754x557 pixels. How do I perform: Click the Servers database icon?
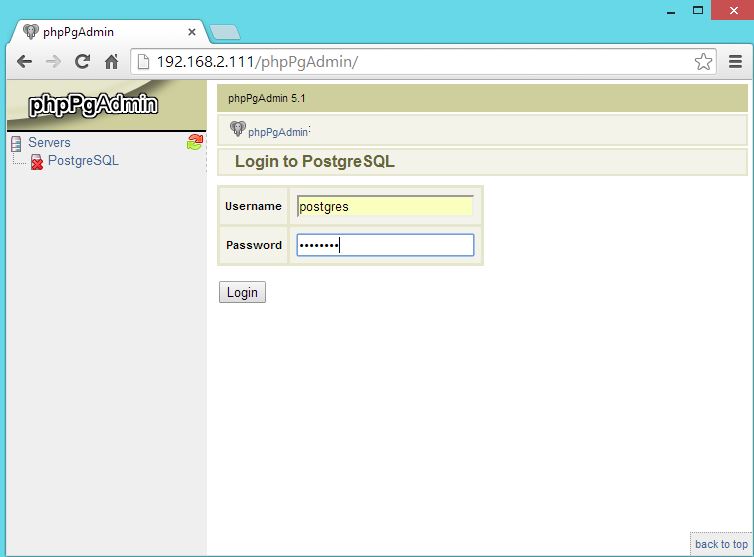pyautogui.click(x=16, y=143)
